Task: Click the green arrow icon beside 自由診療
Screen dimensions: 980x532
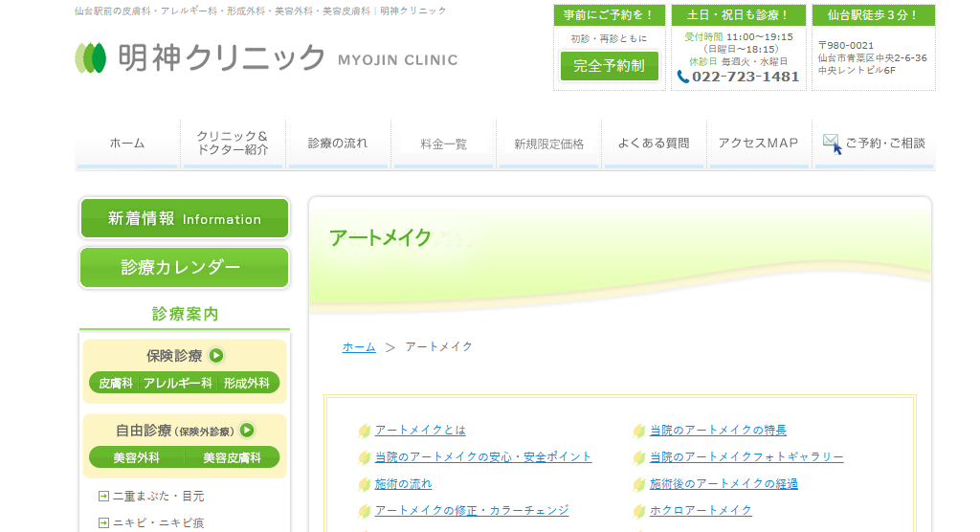Action: 247,431
